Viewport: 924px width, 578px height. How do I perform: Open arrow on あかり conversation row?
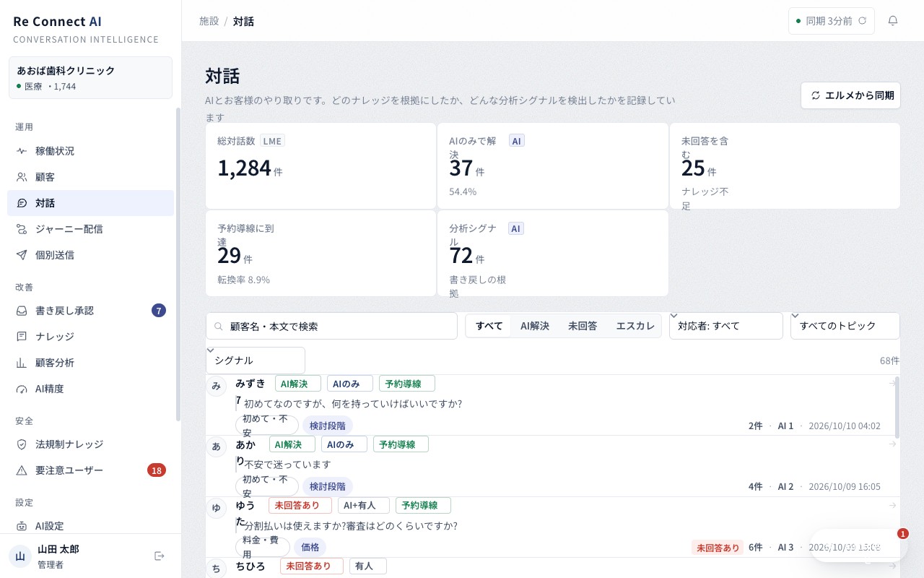892,444
